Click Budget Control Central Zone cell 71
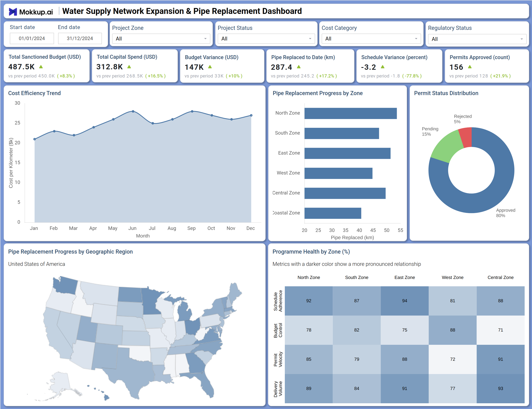 tap(500, 330)
